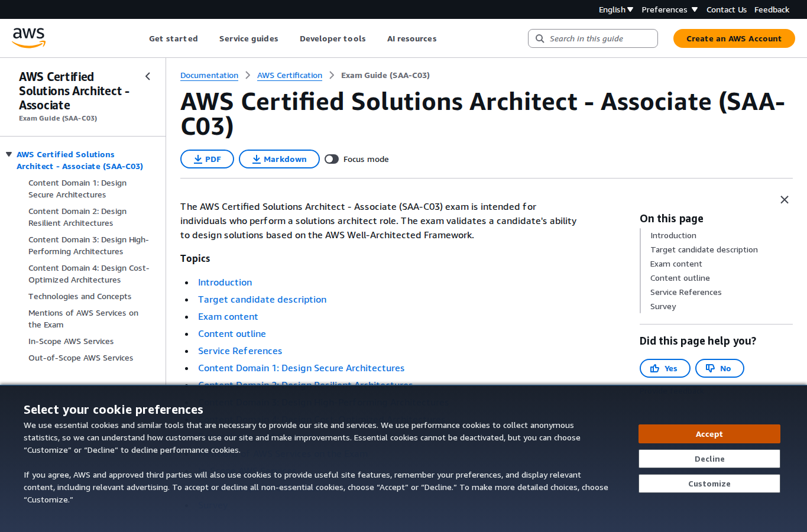Open Service References topic link
Viewport: 807px width, 532px height.
tap(240, 351)
